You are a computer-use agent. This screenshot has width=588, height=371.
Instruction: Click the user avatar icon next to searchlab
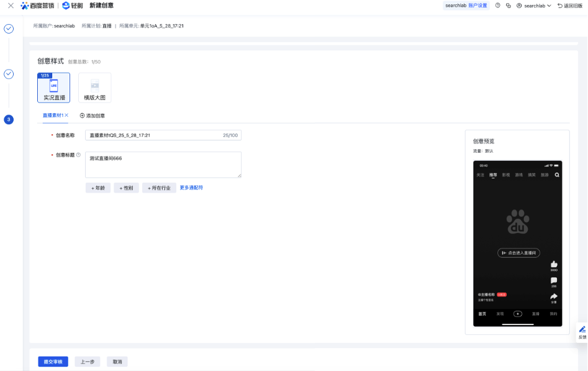[519, 6]
